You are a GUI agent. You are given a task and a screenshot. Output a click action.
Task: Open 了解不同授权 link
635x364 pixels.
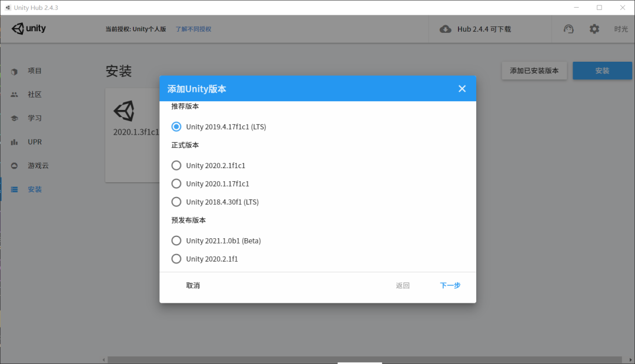(x=193, y=29)
